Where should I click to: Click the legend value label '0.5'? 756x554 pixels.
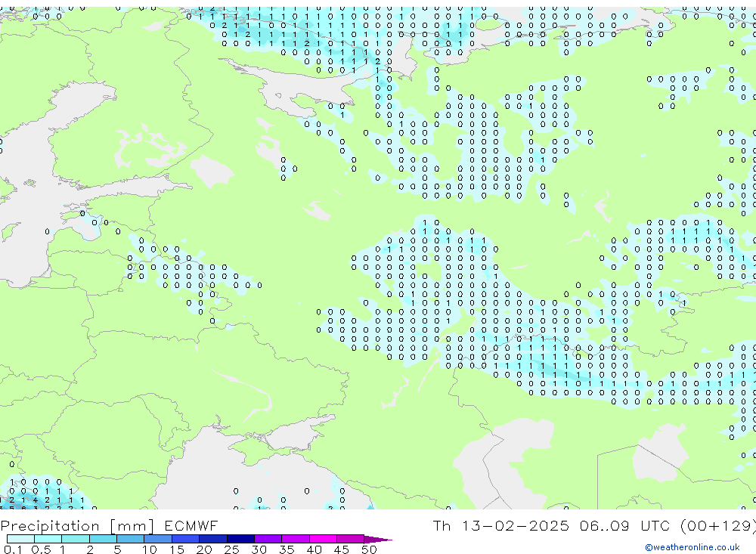click(x=41, y=549)
